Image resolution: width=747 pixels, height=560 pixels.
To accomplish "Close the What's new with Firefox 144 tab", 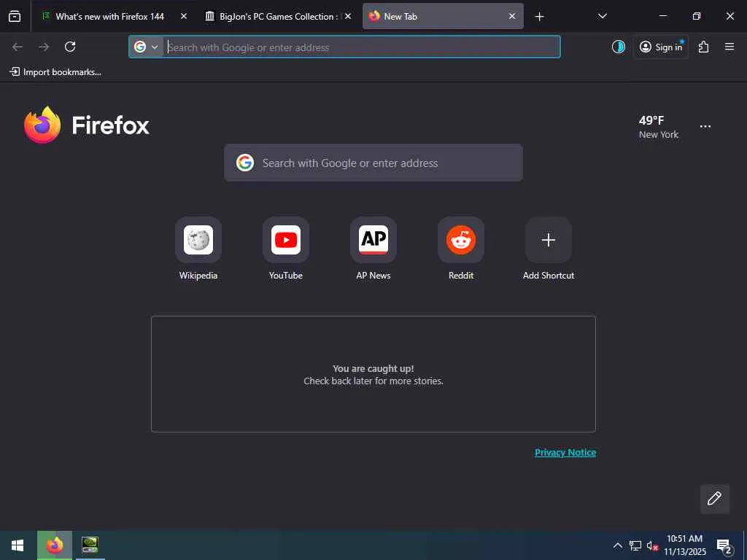I will point(184,16).
